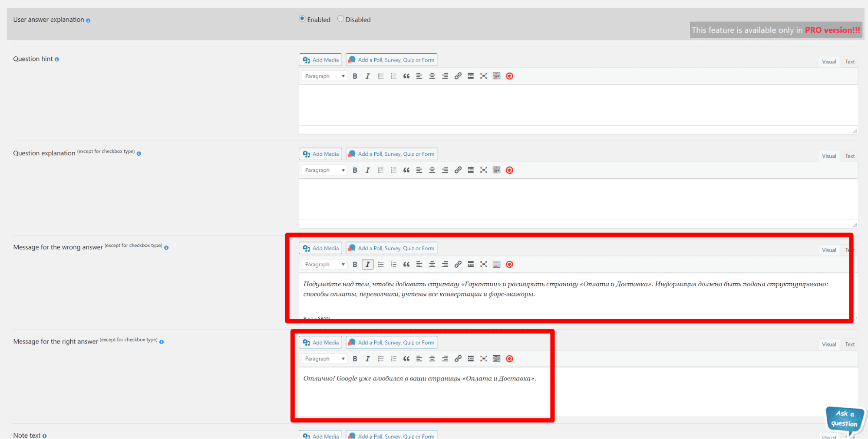Click Add a Poll, Survey, Quiz above wrong answer editor
Image resolution: width=868 pixels, height=439 pixels.
(x=391, y=249)
